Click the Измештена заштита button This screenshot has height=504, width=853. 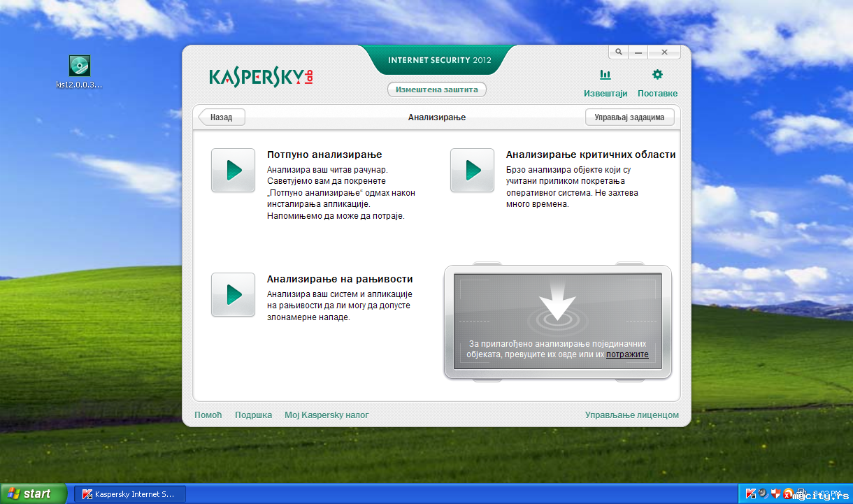437,89
